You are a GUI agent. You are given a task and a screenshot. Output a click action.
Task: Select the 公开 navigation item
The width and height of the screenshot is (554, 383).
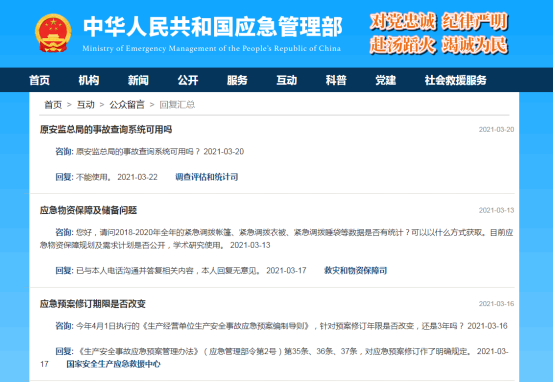188,80
